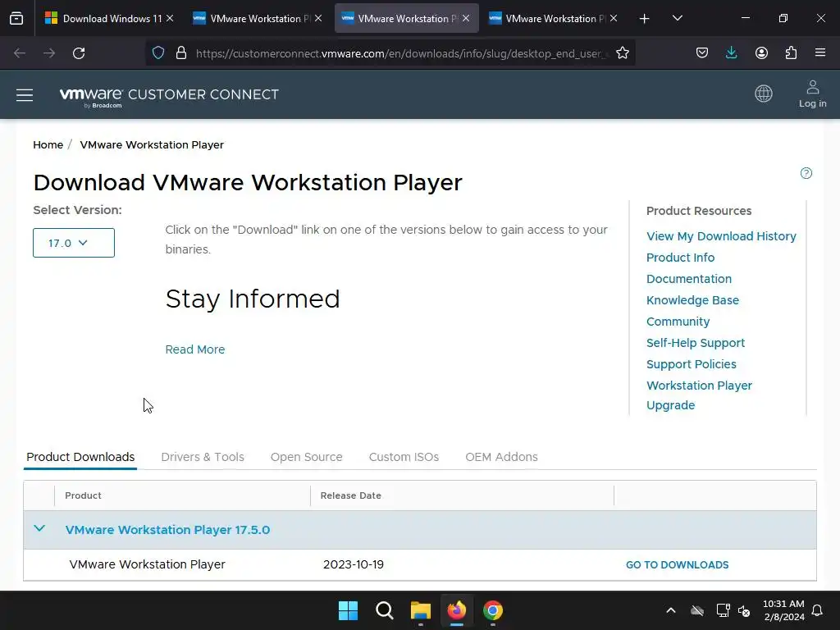Open the Firefox account icon

(761, 53)
